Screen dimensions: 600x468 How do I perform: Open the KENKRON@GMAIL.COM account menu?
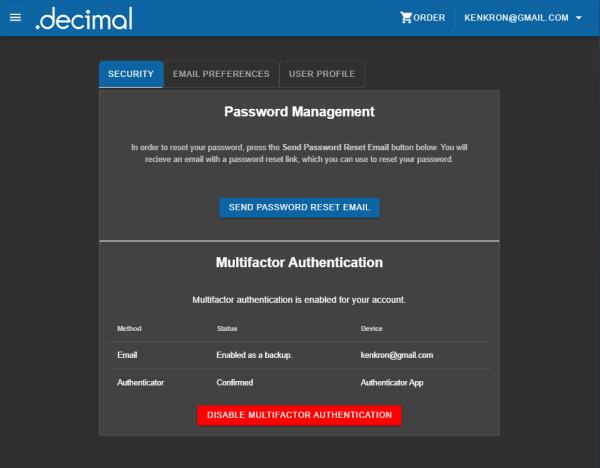pos(523,18)
